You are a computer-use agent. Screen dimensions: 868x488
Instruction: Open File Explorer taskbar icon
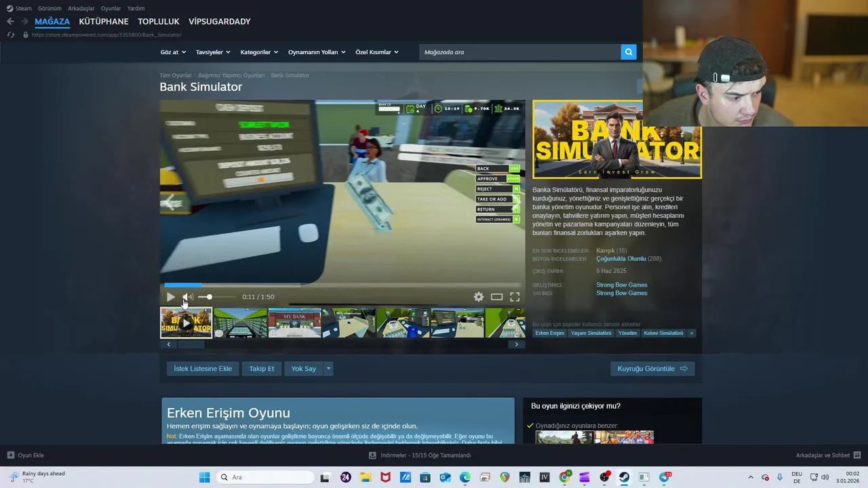coord(366,477)
